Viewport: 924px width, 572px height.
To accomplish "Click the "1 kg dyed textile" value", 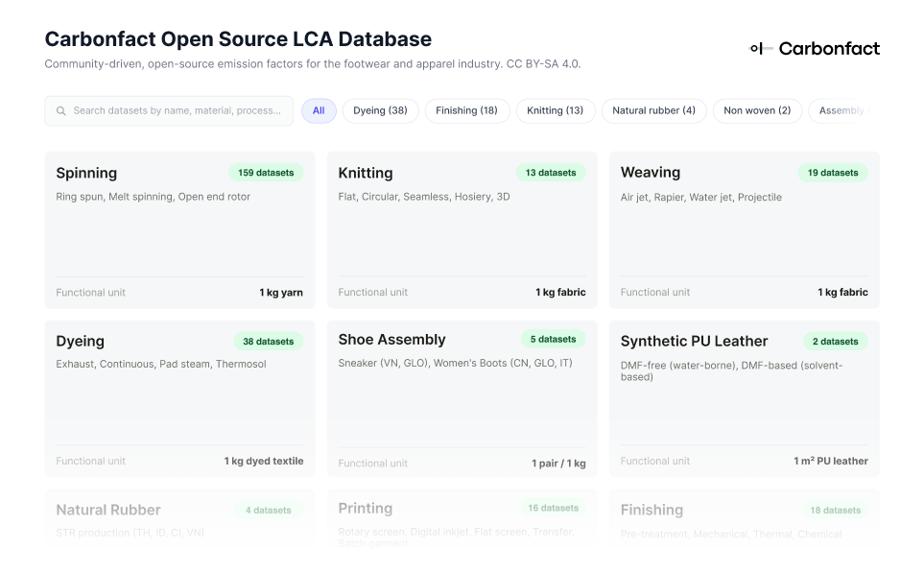I will click(x=264, y=461).
